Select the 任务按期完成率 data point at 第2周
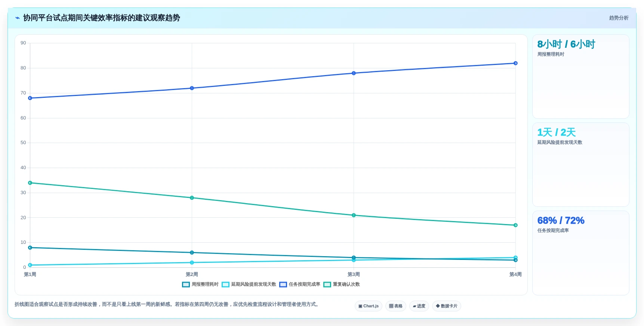Screen dimensions: 644x326 [192, 88]
